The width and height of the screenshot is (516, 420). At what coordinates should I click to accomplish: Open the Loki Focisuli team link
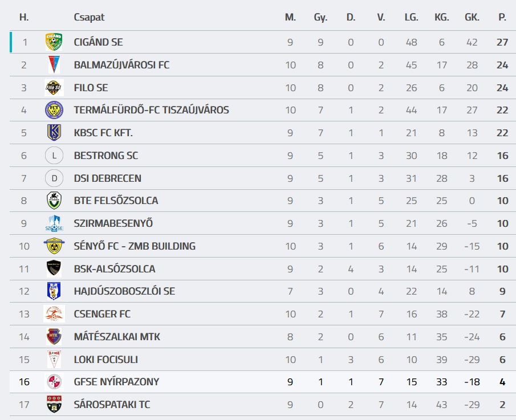tap(105, 360)
